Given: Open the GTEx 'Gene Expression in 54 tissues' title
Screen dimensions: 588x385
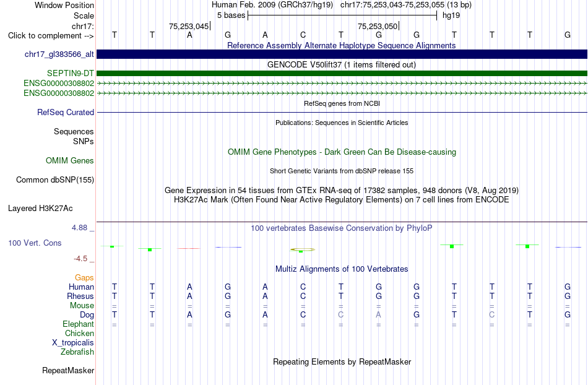Looking at the screenshot, I should coord(341,190).
